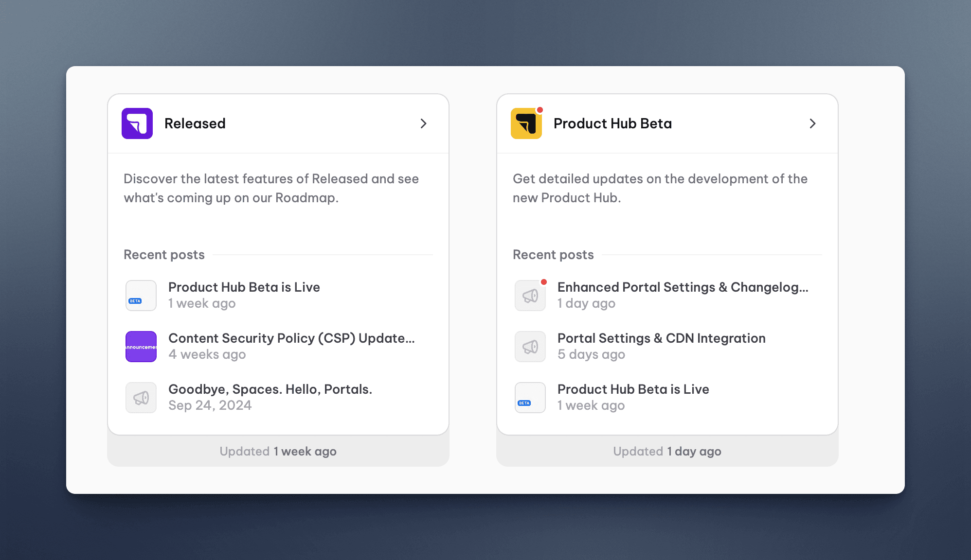This screenshot has height=560, width=971.
Task: Click '1 day ago' under Enhanced Portal Settings
Action: click(587, 303)
